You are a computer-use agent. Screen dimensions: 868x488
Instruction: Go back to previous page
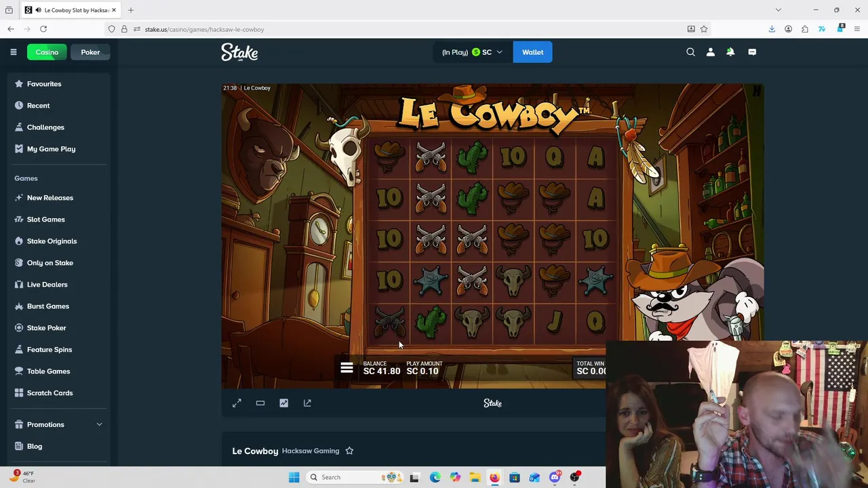click(11, 29)
